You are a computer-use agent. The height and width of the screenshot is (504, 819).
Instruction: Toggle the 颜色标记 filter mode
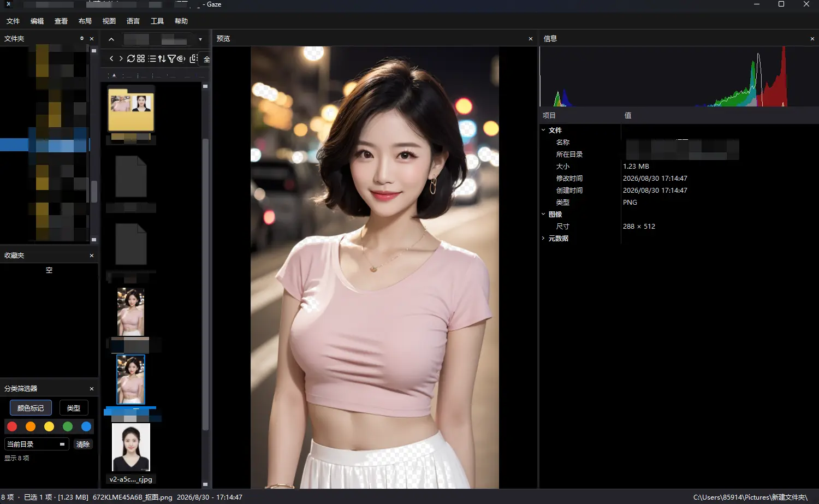pos(31,408)
